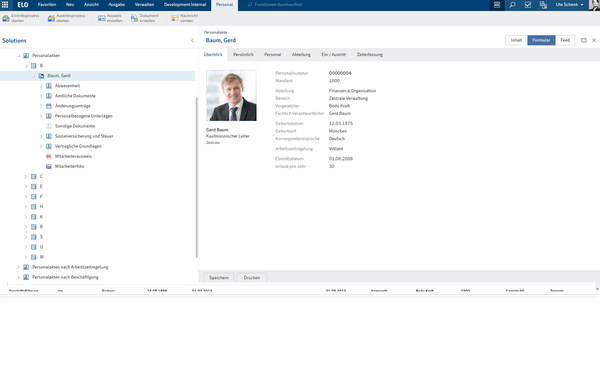Expand the C register folder
This screenshot has height=375, width=600.
tap(26, 176)
